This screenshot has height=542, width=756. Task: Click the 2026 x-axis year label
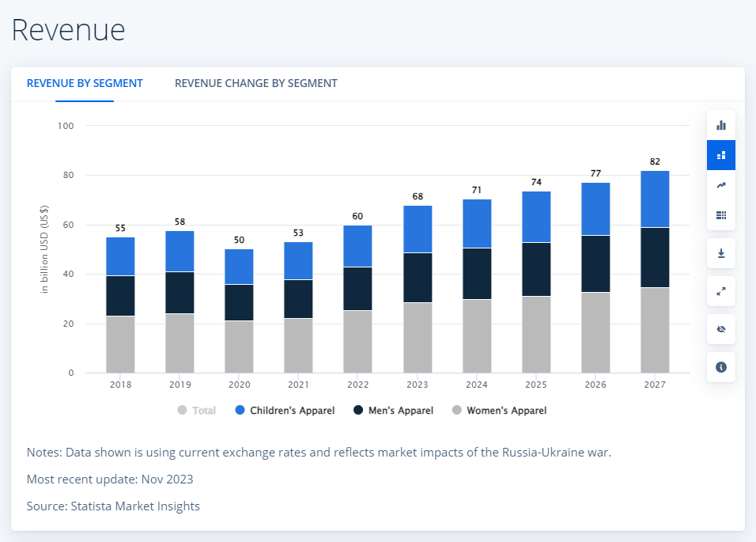(595, 385)
